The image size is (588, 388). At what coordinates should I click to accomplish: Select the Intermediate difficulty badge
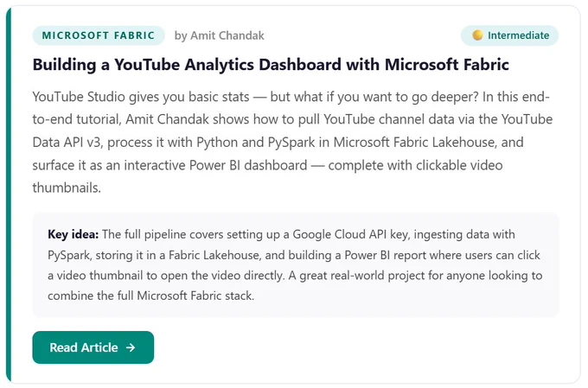[509, 35]
